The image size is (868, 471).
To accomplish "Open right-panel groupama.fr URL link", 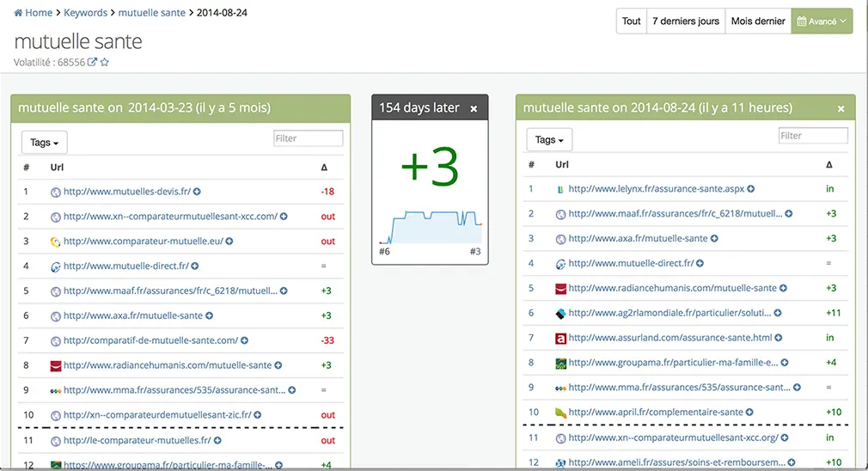I will tap(673, 363).
